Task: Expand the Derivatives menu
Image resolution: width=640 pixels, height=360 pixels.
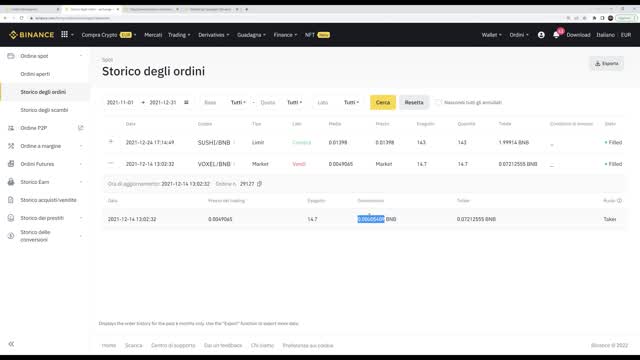Action: 214,35
